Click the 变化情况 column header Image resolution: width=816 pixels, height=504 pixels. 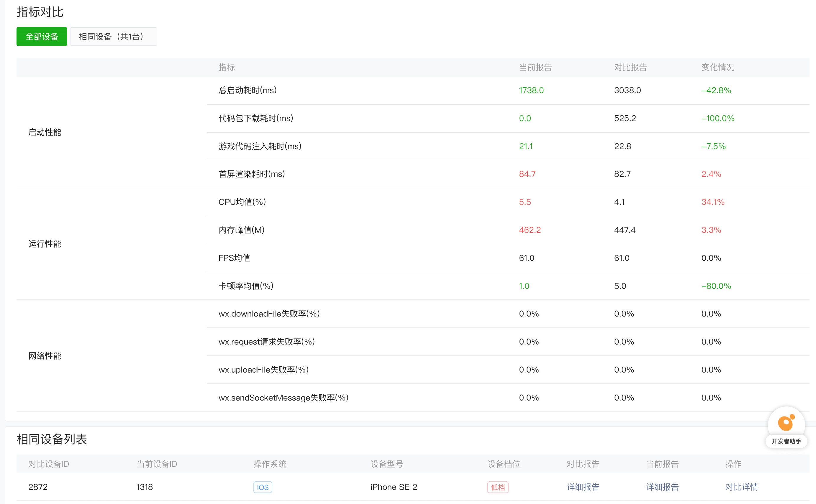717,67
